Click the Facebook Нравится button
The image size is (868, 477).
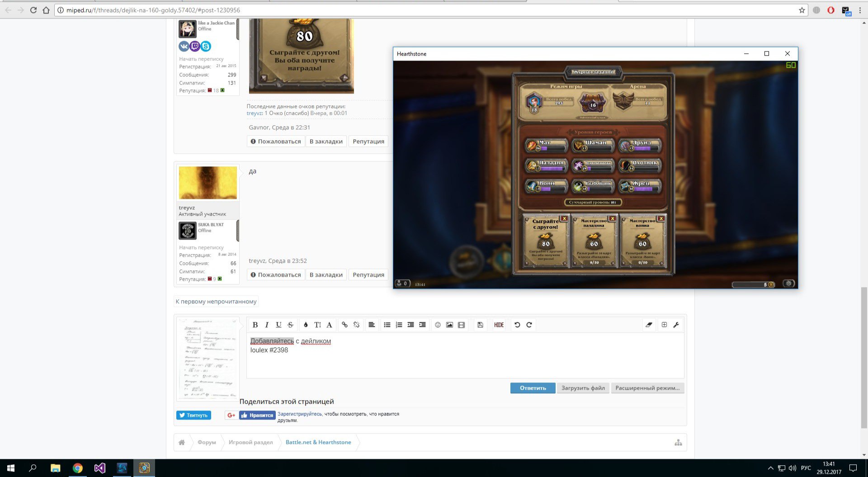(x=257, y=415)
